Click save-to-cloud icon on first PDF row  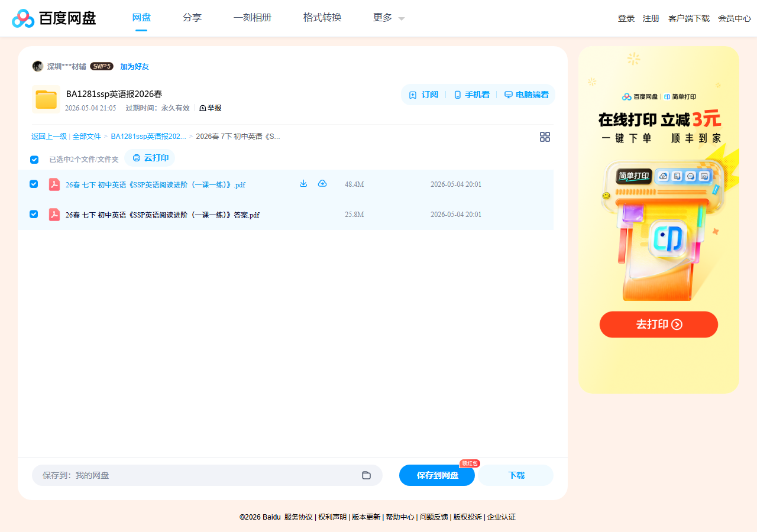(322, 184)
